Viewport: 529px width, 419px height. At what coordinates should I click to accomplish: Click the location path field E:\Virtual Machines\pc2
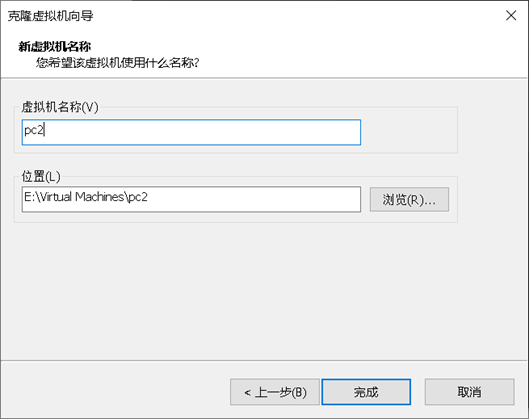191,199
